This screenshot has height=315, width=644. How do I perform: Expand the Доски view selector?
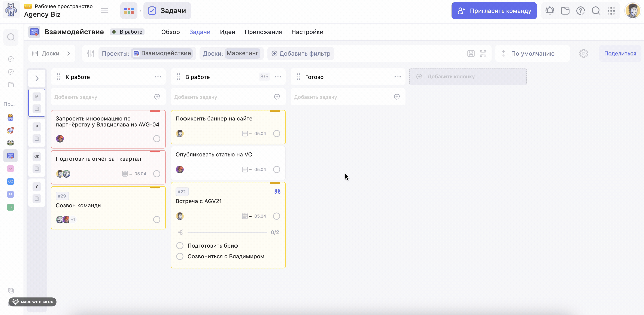tap(52, 53)
